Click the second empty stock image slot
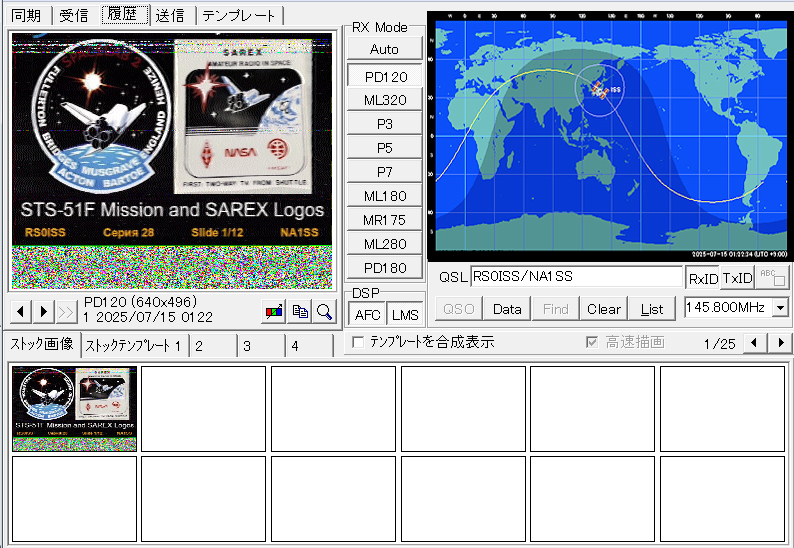Image resolution: width=794 pixels, height=548 pixels. point(333,409)
